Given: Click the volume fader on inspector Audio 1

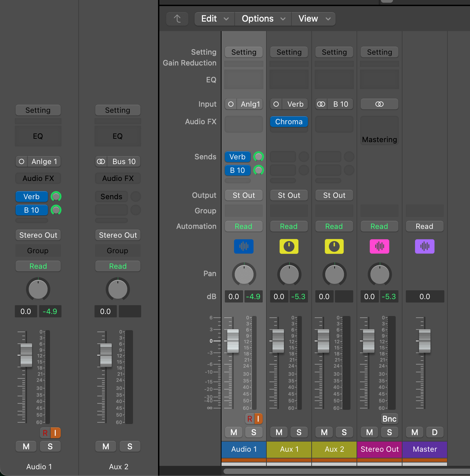Looking at the screenshot, I should tap(26, 355).
